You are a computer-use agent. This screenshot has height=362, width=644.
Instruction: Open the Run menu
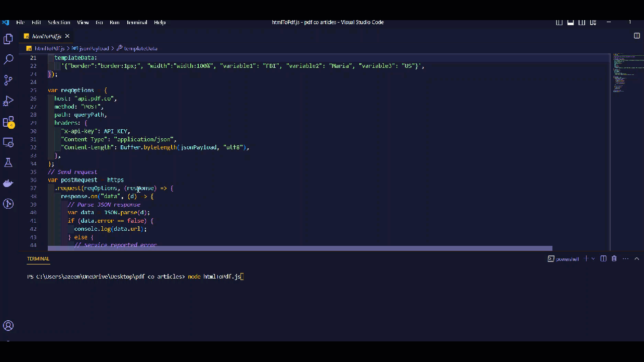click(115, 22)
